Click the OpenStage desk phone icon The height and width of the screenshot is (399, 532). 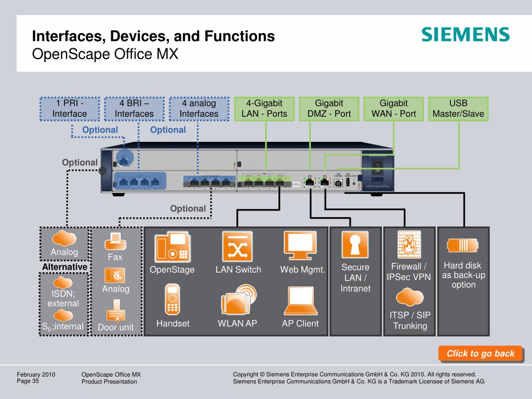click(172, 247)
